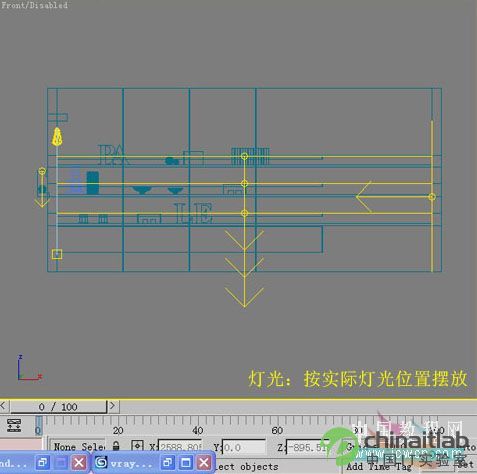Select the light node on the top yellow line

click(x=244, y=156)
